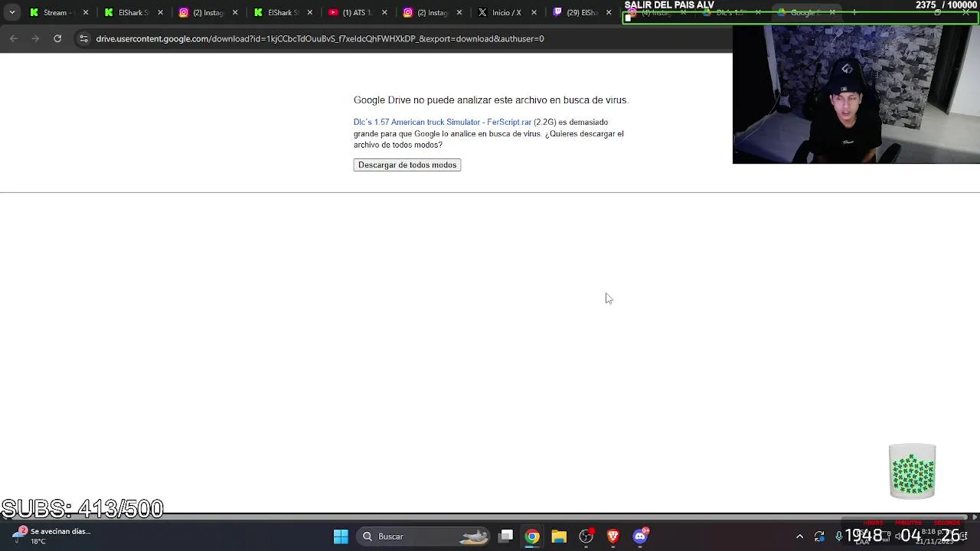Close the 'Inicio / X' tab

pos(534,12)
